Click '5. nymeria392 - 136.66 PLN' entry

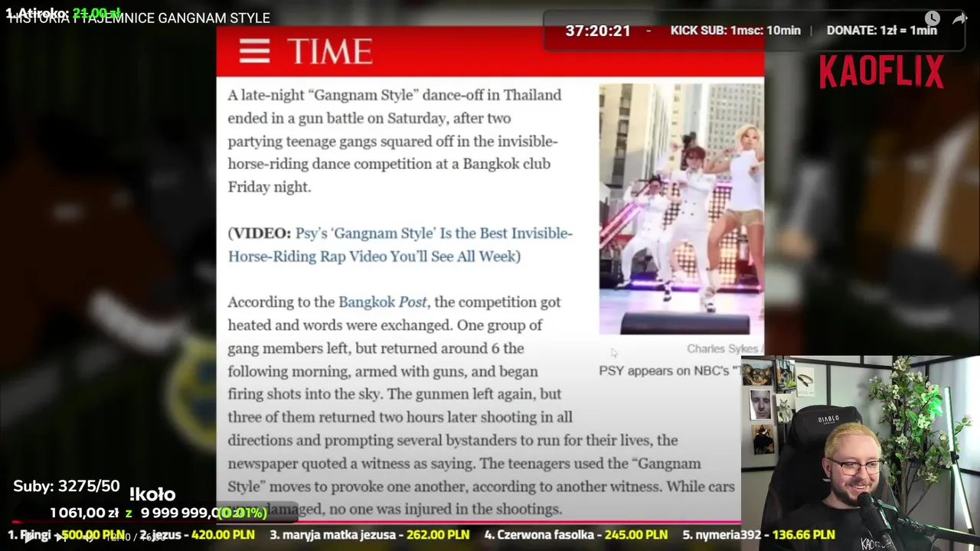click(758, 535)
